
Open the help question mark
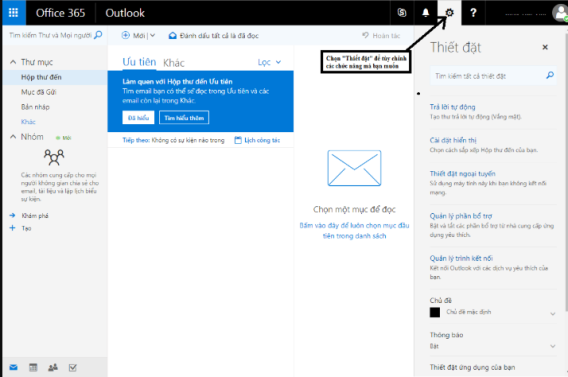(x=473, y=13)
